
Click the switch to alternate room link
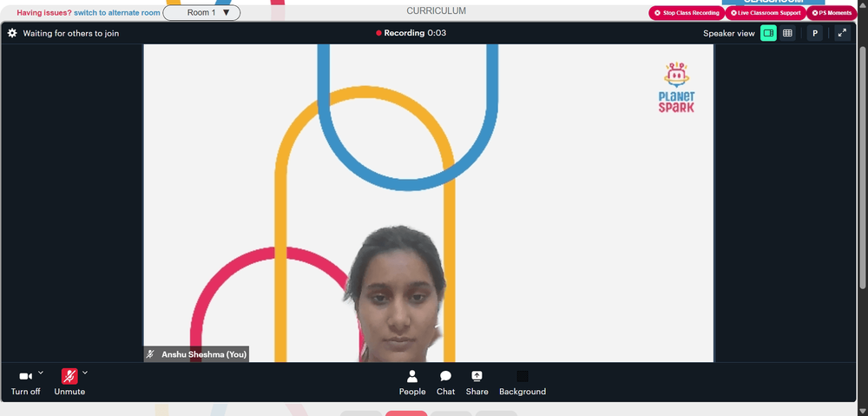[117, 13]
